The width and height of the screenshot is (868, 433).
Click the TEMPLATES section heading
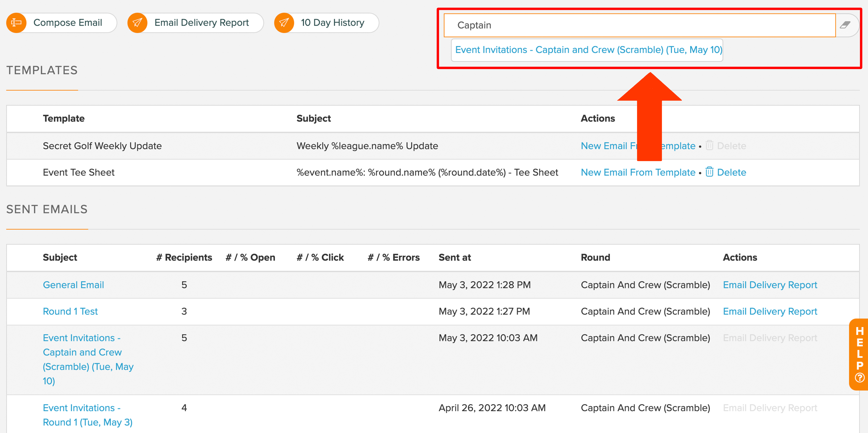[x=42, y=70]
